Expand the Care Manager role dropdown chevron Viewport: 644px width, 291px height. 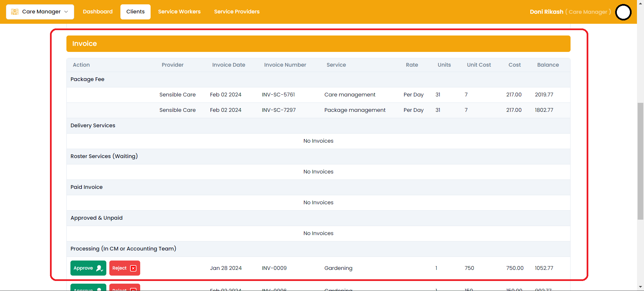66,12
